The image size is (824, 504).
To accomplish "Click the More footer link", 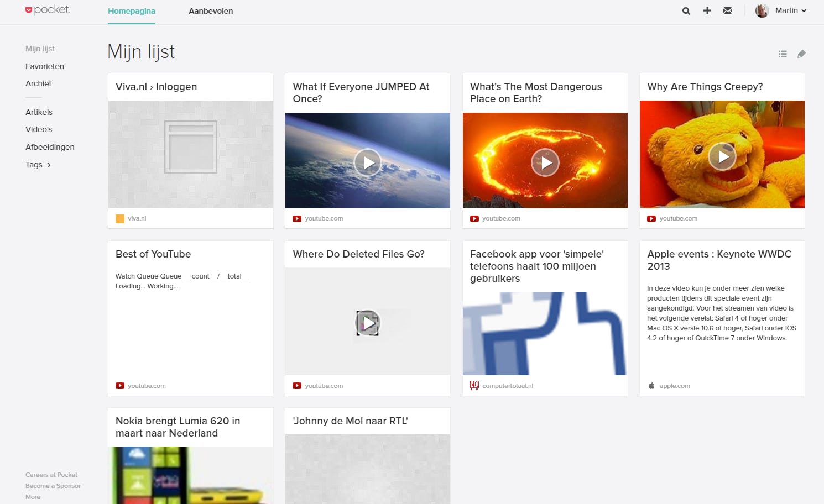I will point(33,497).
